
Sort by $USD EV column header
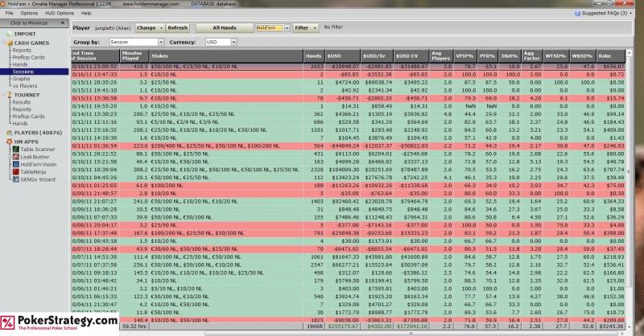pyautogui.click(x=411, y=55)
